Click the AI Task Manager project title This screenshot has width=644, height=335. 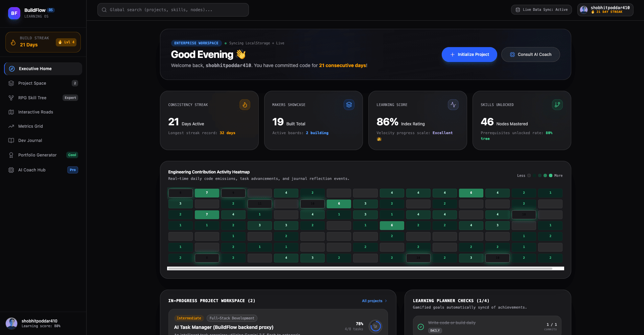(x=224, y=328)
